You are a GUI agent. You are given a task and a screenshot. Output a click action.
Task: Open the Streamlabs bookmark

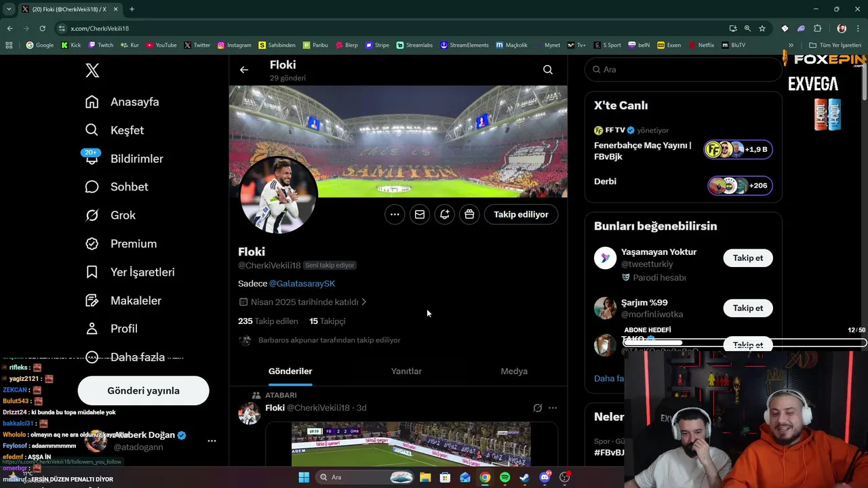(x=414, y=45)
